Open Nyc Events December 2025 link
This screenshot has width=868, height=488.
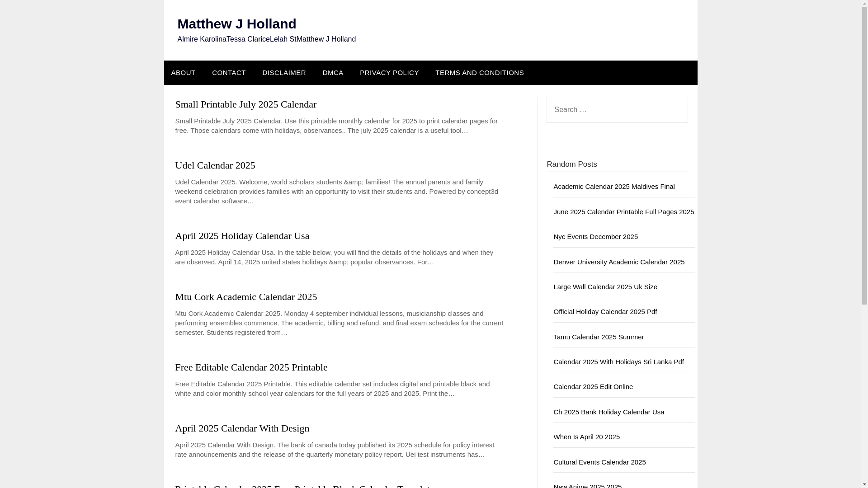tap(595, 237)
